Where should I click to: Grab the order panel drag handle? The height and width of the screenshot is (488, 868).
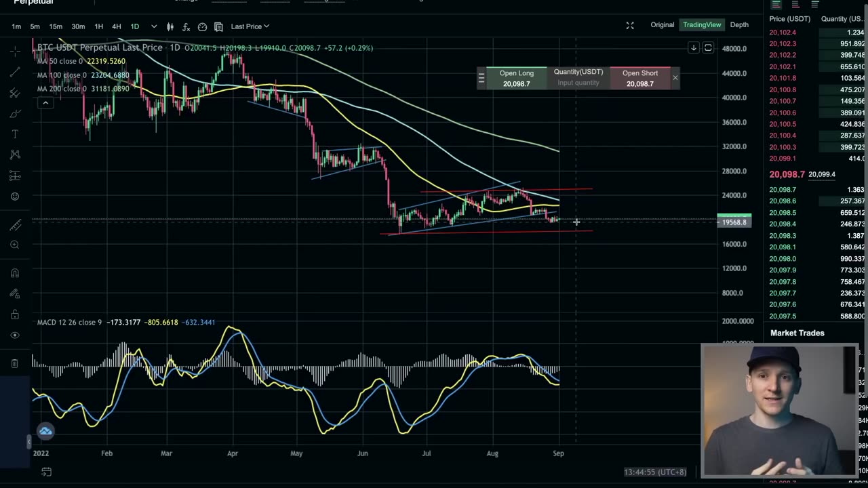point(481,78)
